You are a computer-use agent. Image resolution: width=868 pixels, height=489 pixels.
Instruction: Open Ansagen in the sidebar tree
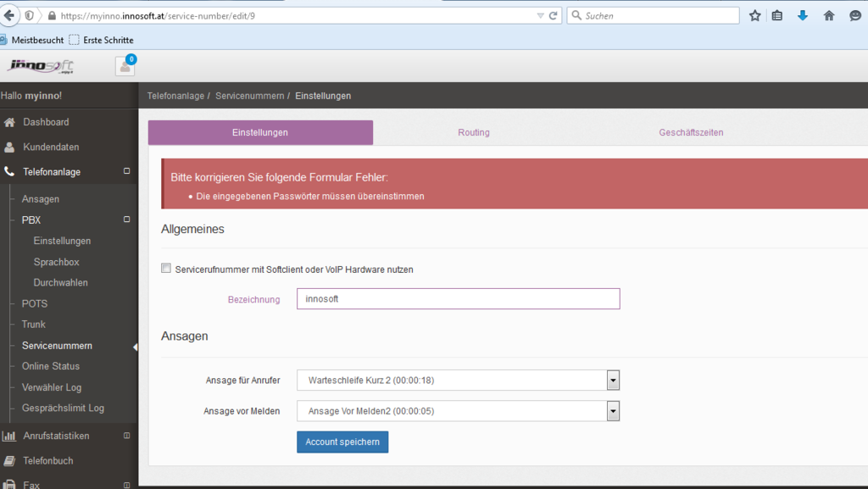[41, 198]
